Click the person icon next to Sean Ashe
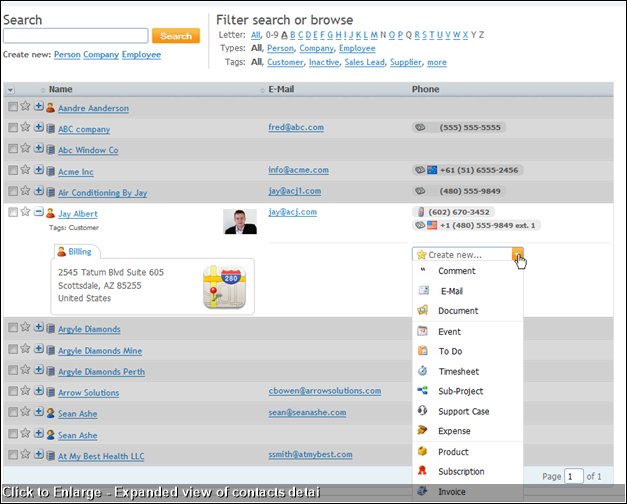The height and width of the screenshot is (504, 627). [50, 413]
